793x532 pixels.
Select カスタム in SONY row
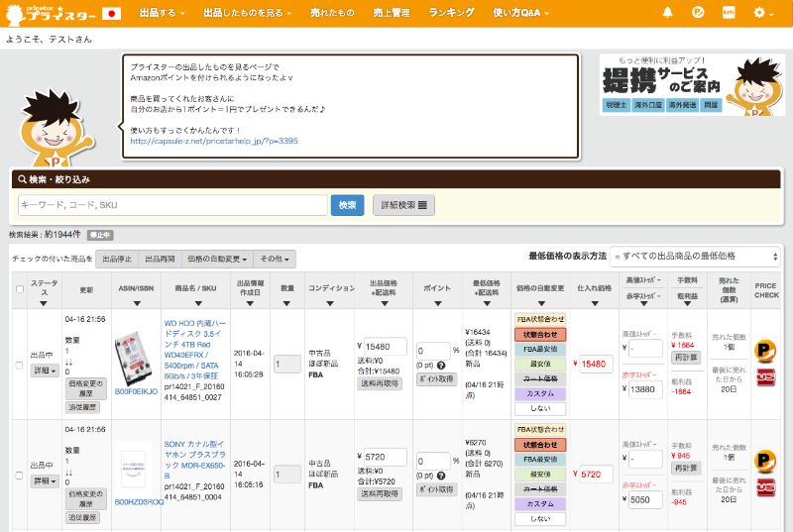[x=540, y=503]
